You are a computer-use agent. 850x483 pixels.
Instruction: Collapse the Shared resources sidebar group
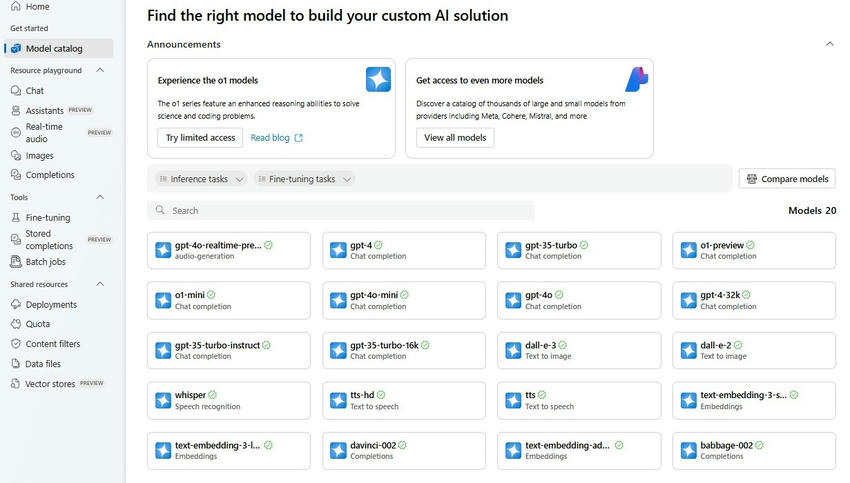[x=102, y=284]
